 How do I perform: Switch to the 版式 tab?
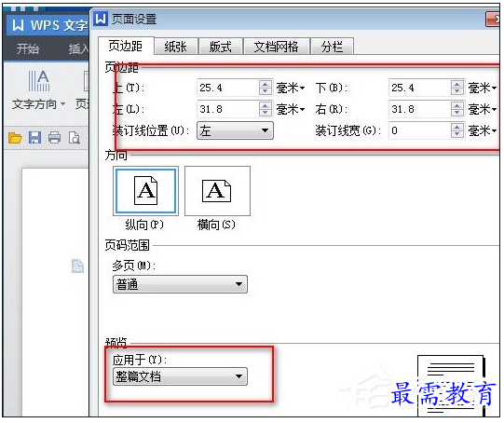point(220,47)
